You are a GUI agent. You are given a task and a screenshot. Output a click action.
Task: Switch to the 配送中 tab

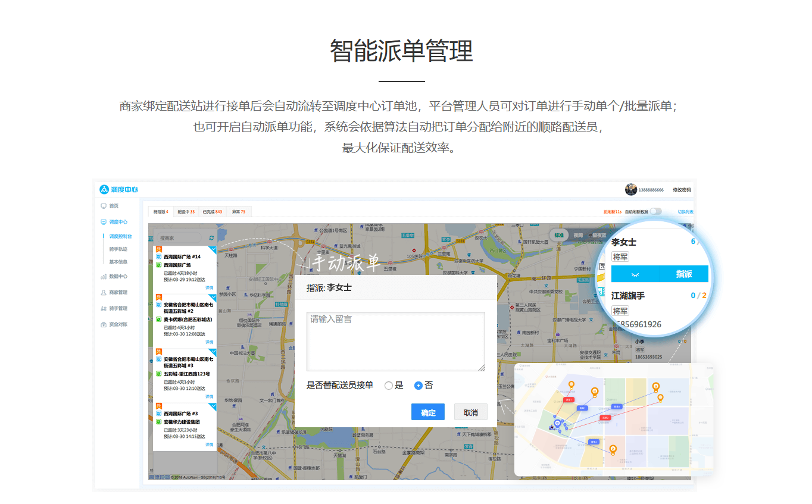(x=186, y=211)
